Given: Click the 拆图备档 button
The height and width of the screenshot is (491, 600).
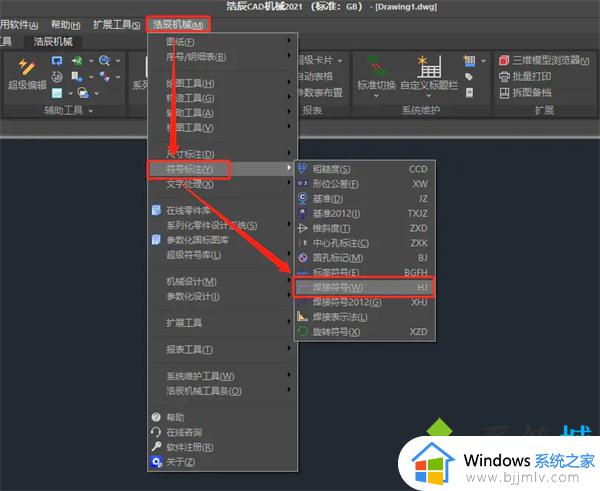Looking at the screenshot, I should [525, 93].
